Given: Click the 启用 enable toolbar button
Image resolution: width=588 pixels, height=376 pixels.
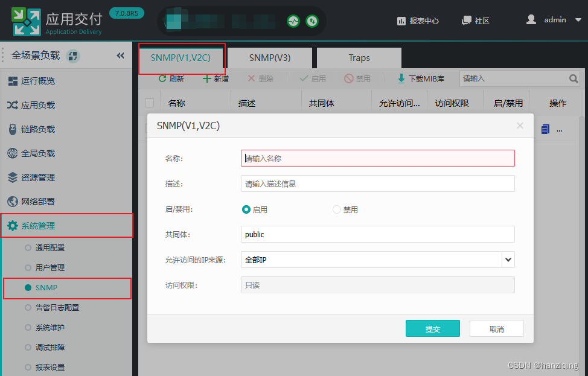Looking at the screenshot, I should click(x=313, y=78).
